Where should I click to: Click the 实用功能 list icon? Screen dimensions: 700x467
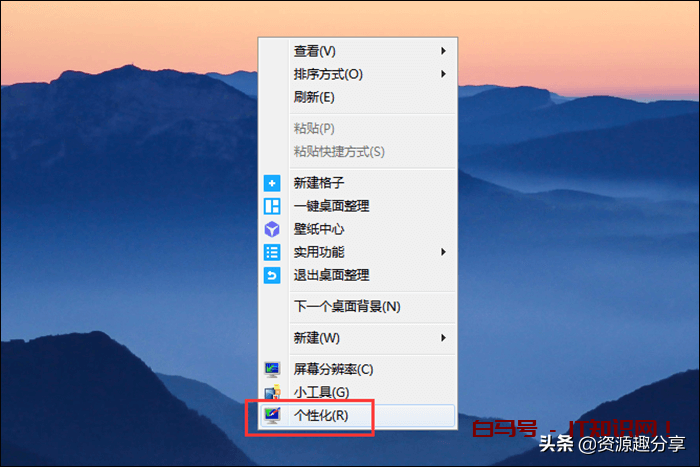point(272,252)
